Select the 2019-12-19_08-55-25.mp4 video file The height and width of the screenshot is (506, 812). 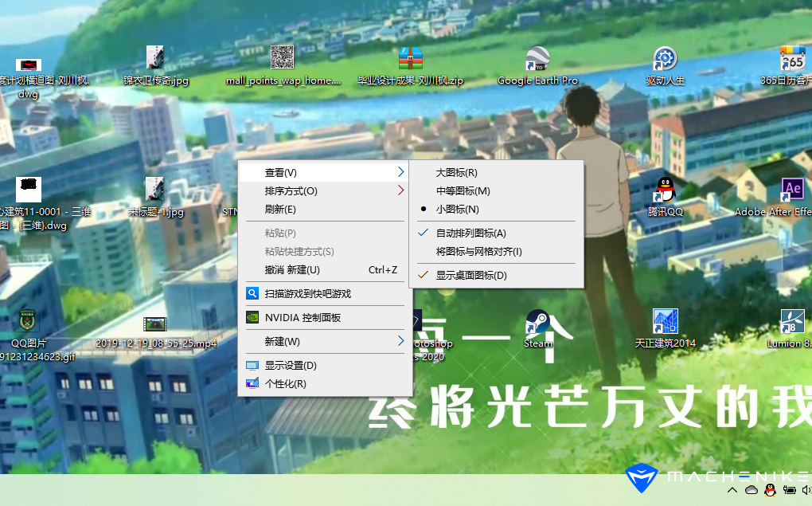click(x=155, y=331)
